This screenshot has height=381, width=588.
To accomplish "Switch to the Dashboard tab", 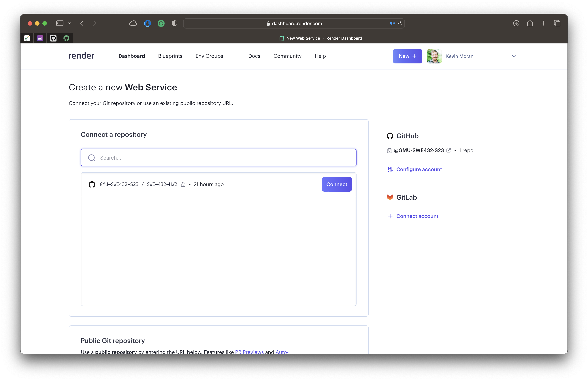I will click(132, 56).
